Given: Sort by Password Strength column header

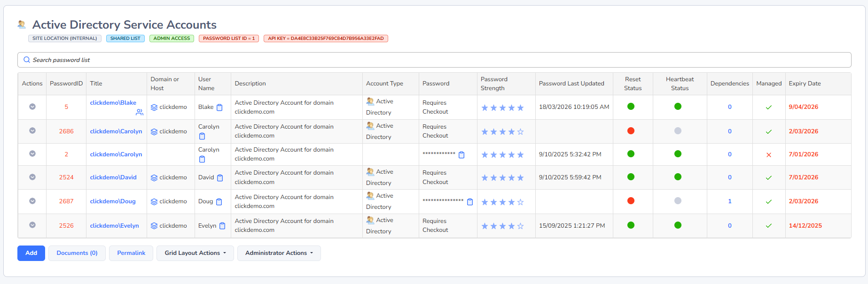Looking at the screenshot, I should click(x=493, y=84).
